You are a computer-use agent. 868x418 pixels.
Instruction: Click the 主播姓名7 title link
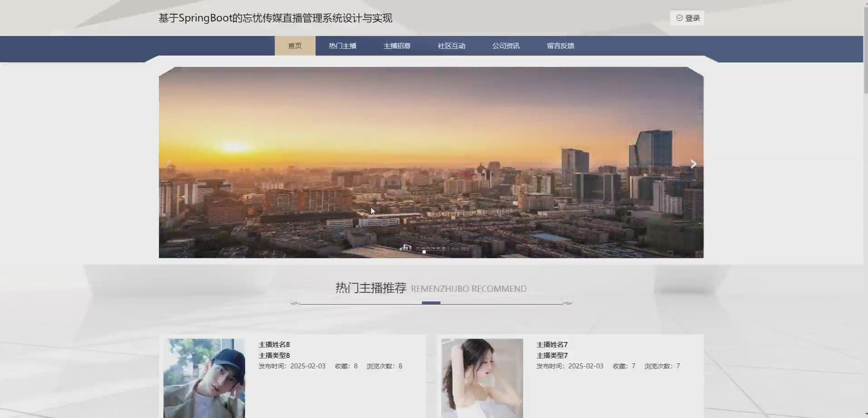[552, 344]
